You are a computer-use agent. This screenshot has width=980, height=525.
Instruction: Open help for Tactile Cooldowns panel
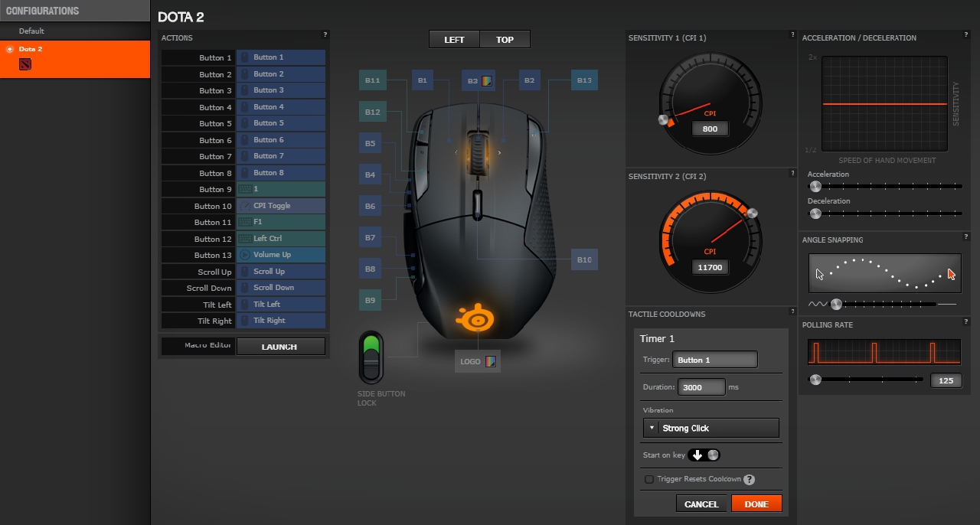tap(792, 311)
